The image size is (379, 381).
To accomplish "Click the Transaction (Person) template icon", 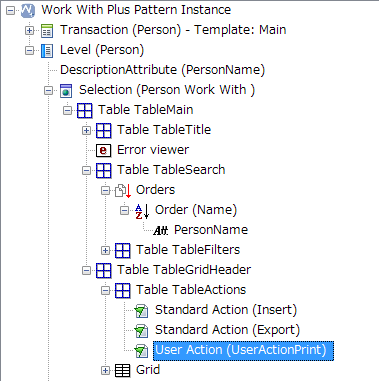I will 47,31.
